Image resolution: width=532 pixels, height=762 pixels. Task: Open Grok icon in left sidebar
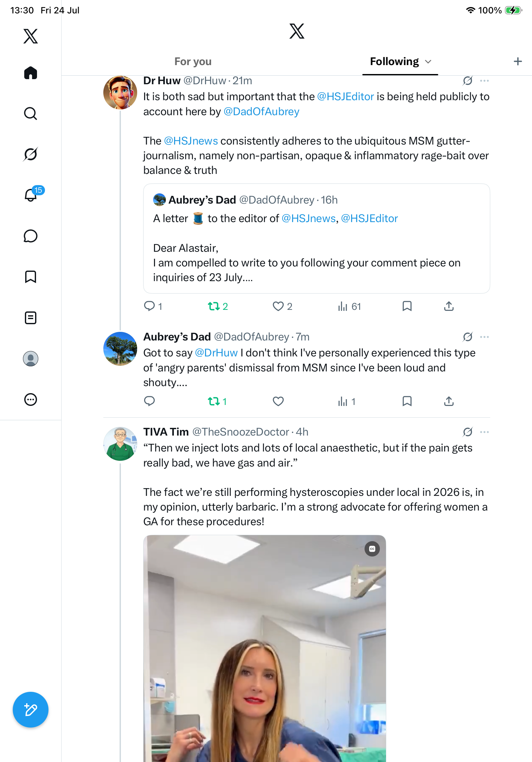tap(31, 154)
